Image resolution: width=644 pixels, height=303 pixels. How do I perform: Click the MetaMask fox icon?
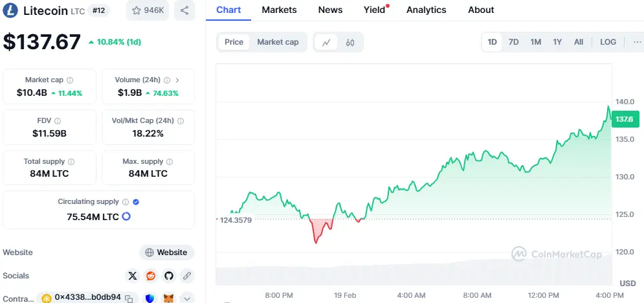coord(168,298)
